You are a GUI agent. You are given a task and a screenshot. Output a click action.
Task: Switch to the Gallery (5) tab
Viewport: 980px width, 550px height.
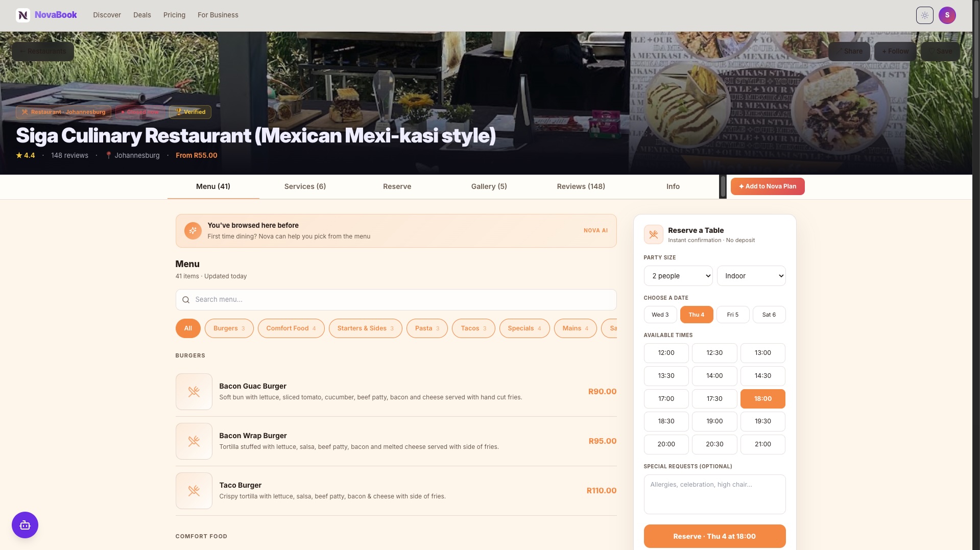489,186
